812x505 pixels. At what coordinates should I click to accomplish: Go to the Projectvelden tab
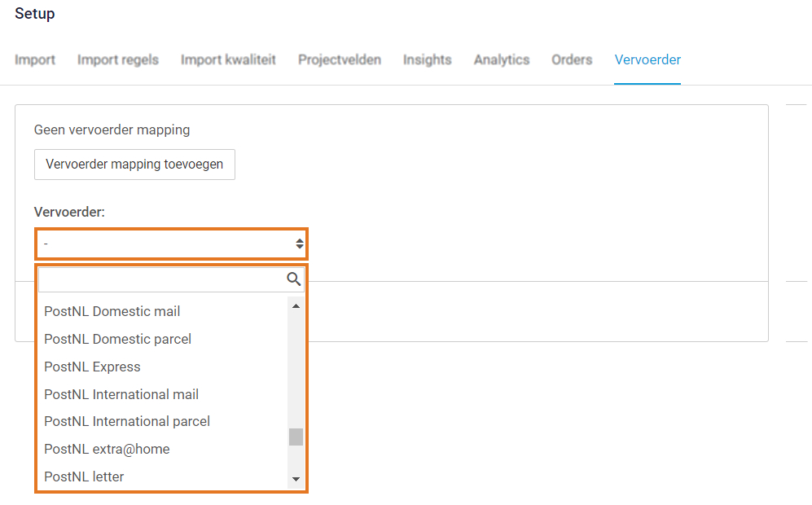pyautogui.click(x=340, y=59)
